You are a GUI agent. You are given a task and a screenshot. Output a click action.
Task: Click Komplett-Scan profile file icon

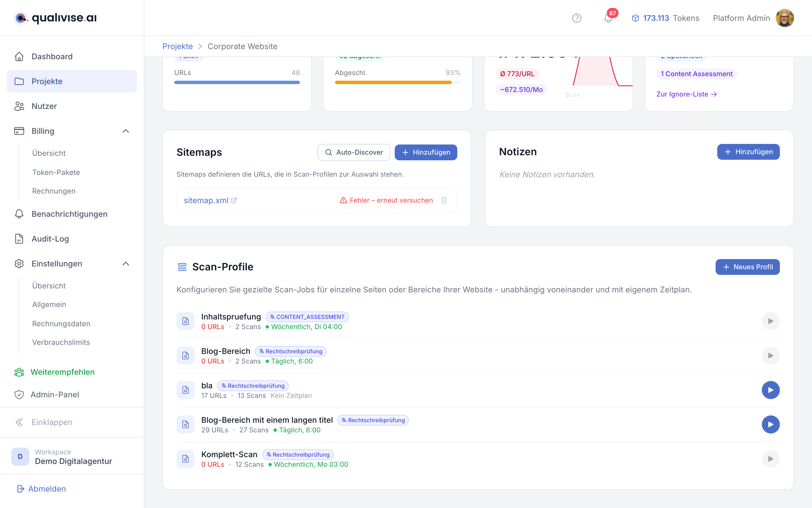[x=186, y=459]
